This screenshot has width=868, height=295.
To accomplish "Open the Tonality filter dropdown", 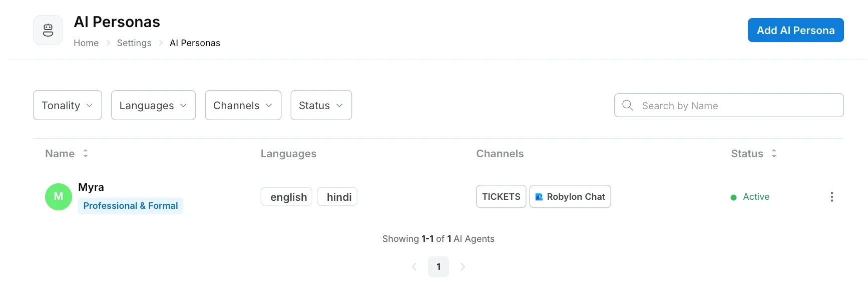I will [68, 105].
